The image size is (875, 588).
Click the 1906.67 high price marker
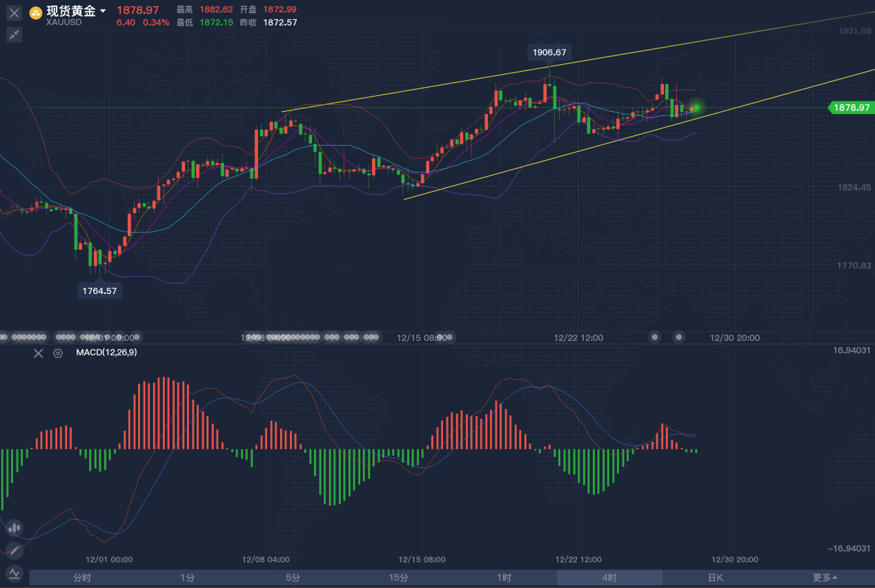(549, 52)
